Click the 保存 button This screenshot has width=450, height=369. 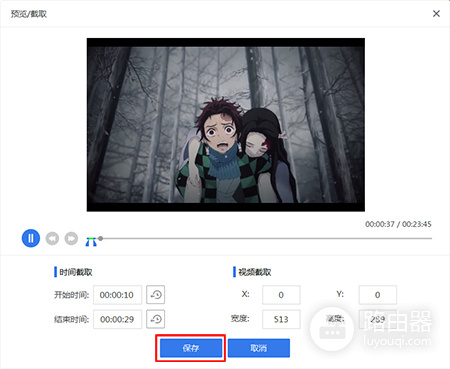click(191, 348)
